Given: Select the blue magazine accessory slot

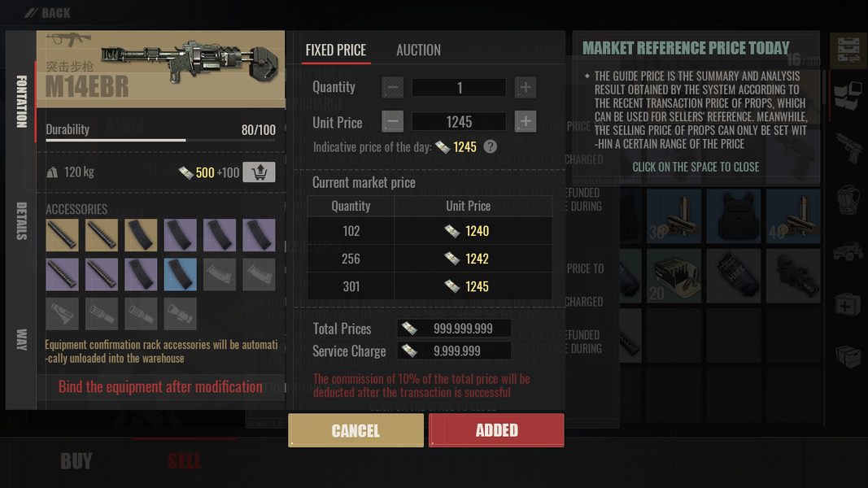Looking at the screenshot, I should pos(180,274).
